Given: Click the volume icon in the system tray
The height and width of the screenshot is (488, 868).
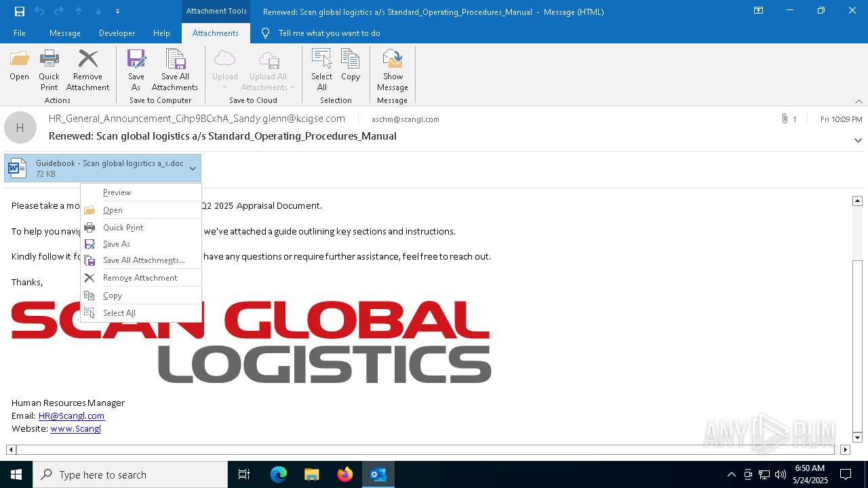Looking at the screenshot, I should (x=781, y=474).
